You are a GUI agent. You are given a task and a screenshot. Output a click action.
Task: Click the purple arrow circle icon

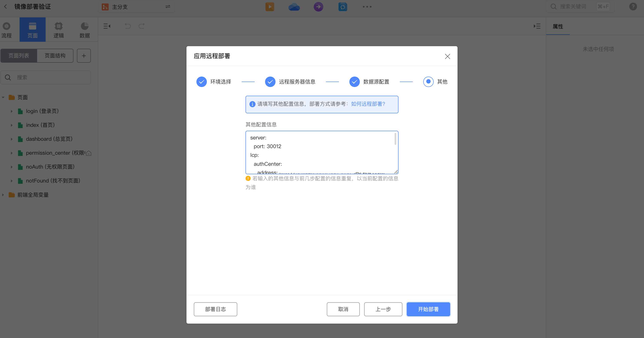318,7
